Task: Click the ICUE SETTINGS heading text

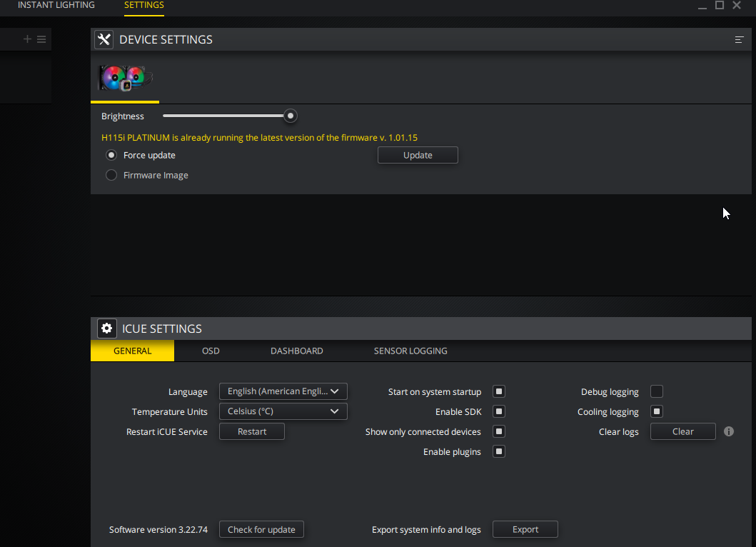Action: pyautogui.click(x=161, y=328)
